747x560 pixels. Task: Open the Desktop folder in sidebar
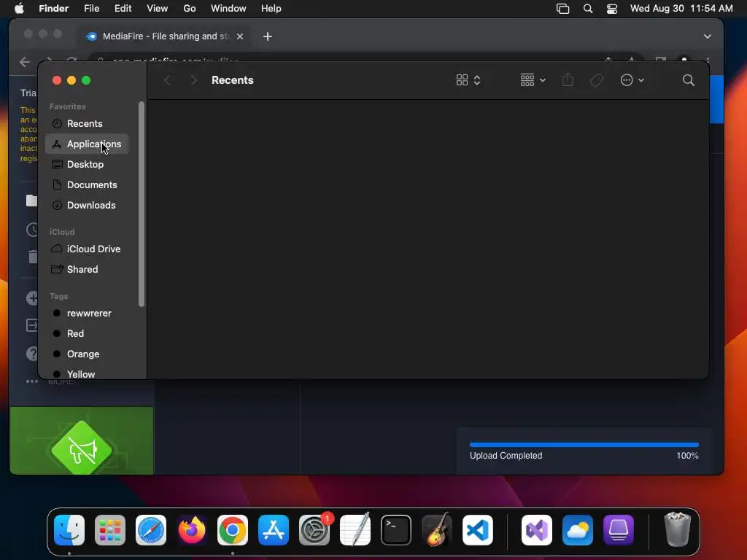tap(86, 164)
